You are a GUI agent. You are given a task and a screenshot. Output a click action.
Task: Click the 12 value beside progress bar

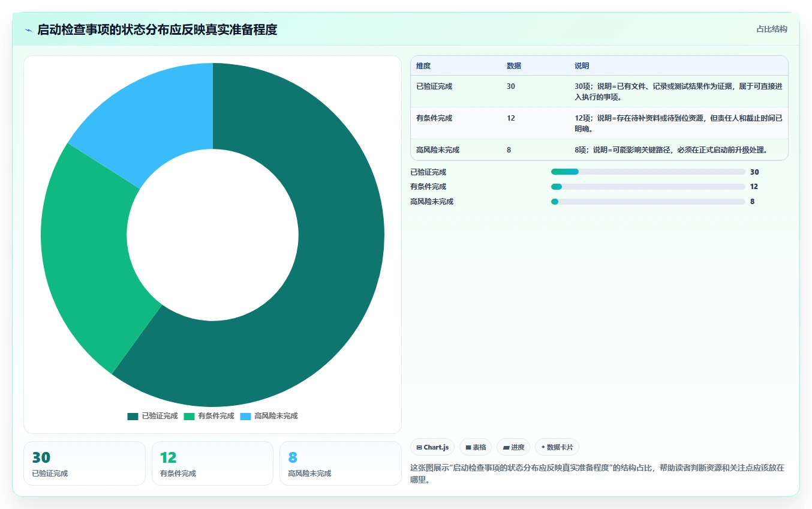[x=754, y=187]
